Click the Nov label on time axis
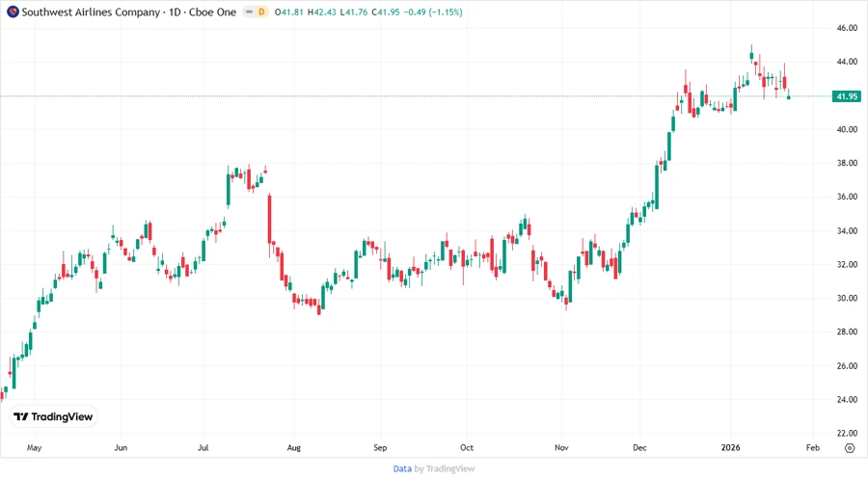 coord(561,447)
